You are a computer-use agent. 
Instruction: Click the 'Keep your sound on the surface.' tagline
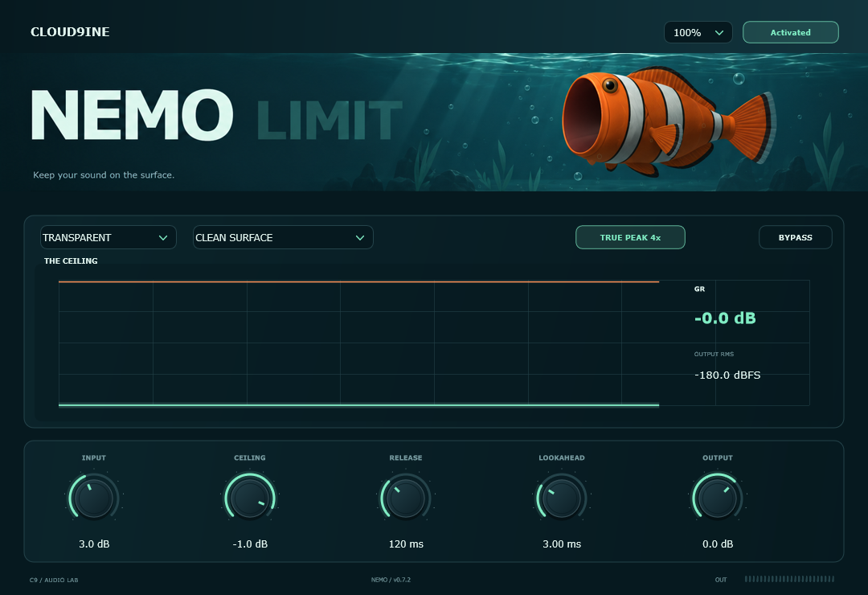104,175
